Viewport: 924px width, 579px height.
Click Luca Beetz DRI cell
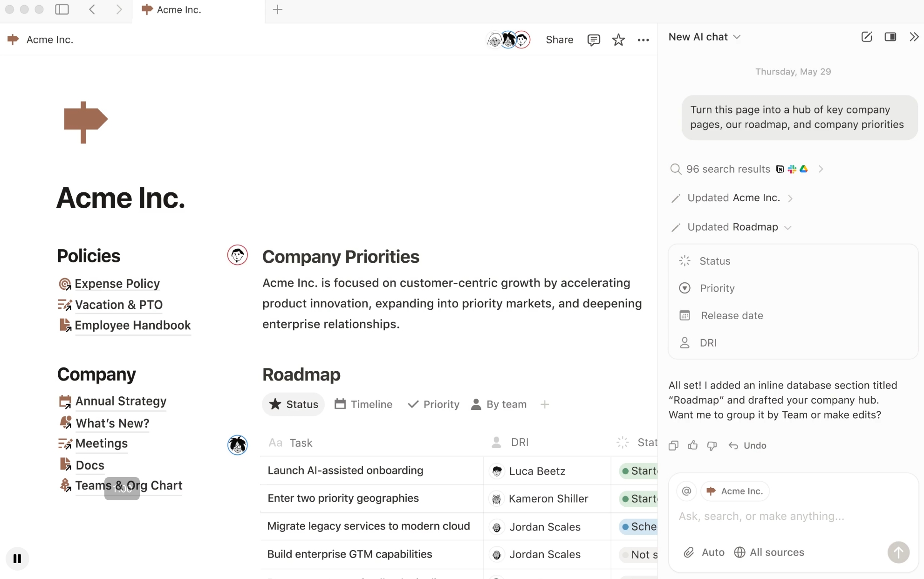click(547, 471)
